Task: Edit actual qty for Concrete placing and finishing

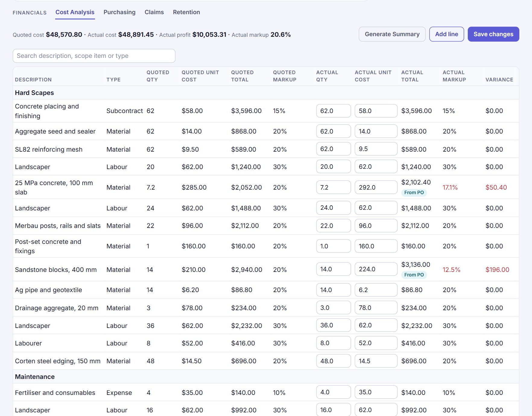Action: pos(334,111)
